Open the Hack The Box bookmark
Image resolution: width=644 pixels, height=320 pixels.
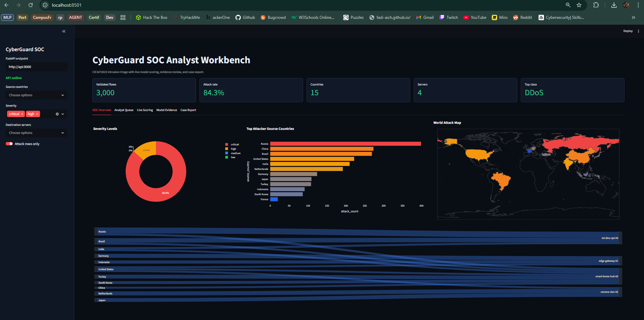click(x=152, y=17)
